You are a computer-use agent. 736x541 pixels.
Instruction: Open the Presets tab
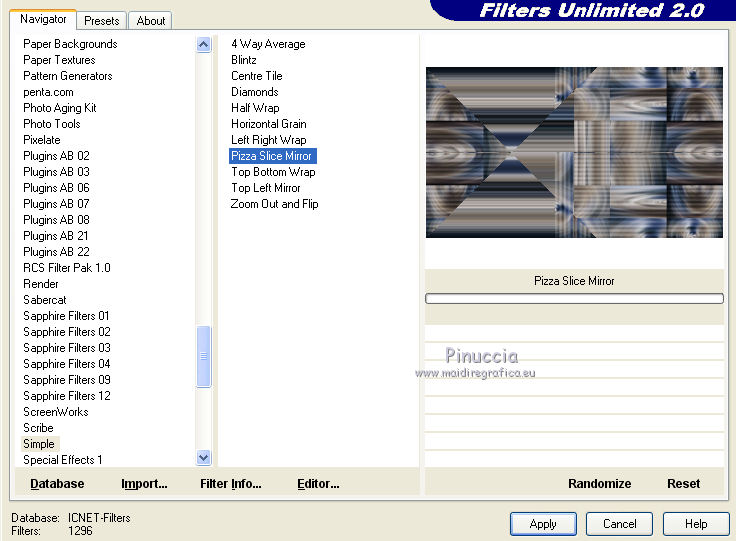pyautogui.click(x=101, y=21)
